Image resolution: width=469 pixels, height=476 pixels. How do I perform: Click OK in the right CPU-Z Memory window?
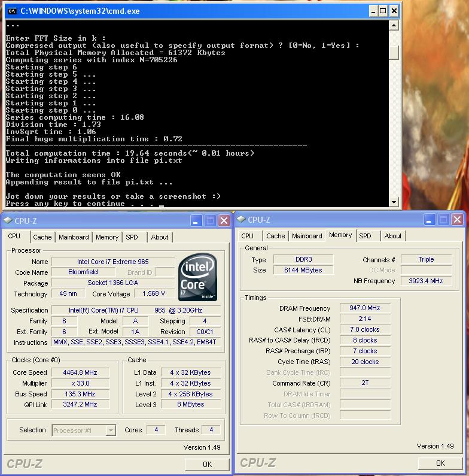440,463
